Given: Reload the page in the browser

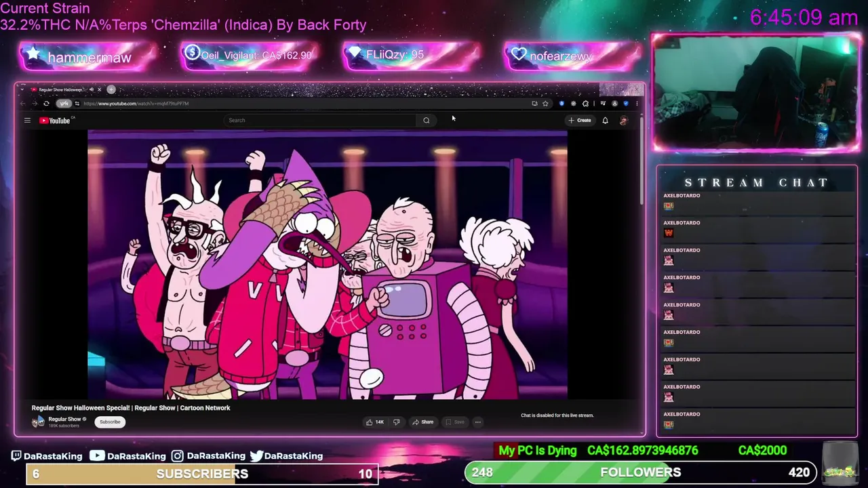Looking at the screenshot, I should (46, 104).
